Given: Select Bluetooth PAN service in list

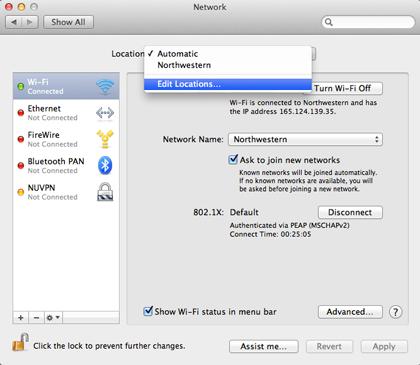Looking at the screenshot, I should click(x=66, y=166).
